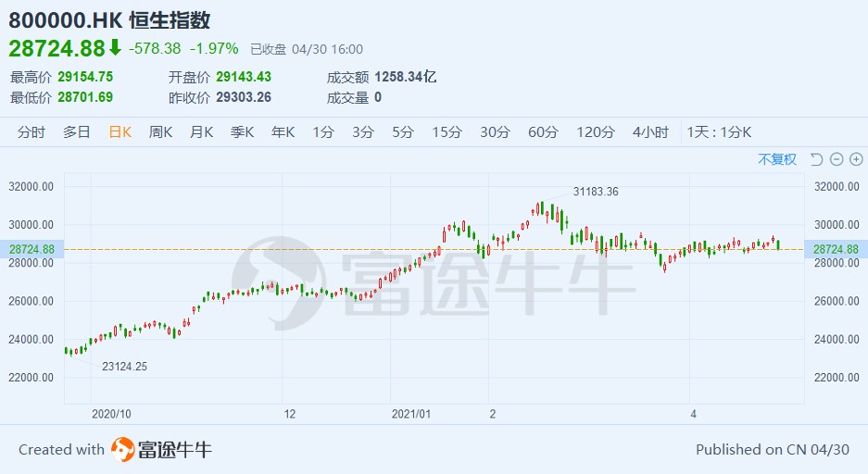Switch to the 多日 tab
This screenshot has height=474, width=868.
point(76,132)
